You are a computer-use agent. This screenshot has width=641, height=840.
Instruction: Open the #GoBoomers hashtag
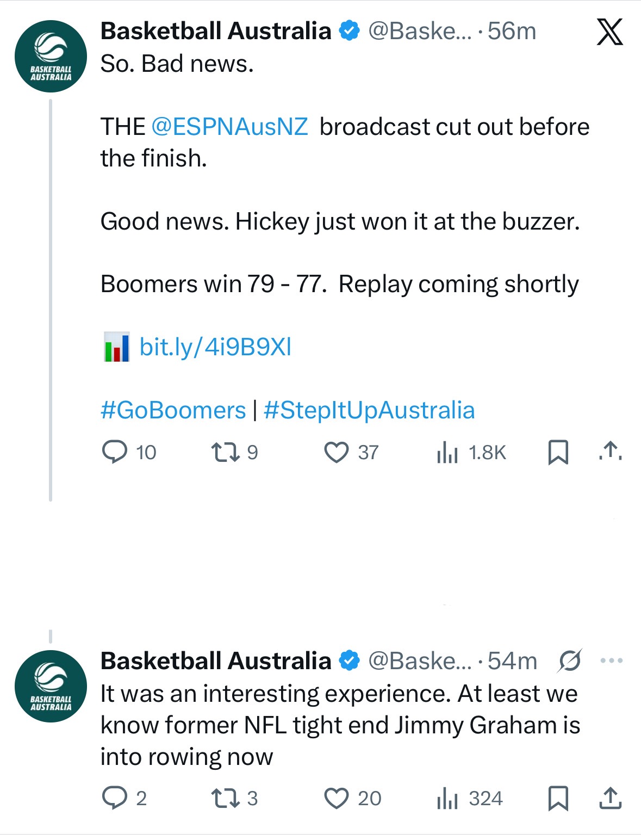tap(173, 410)
